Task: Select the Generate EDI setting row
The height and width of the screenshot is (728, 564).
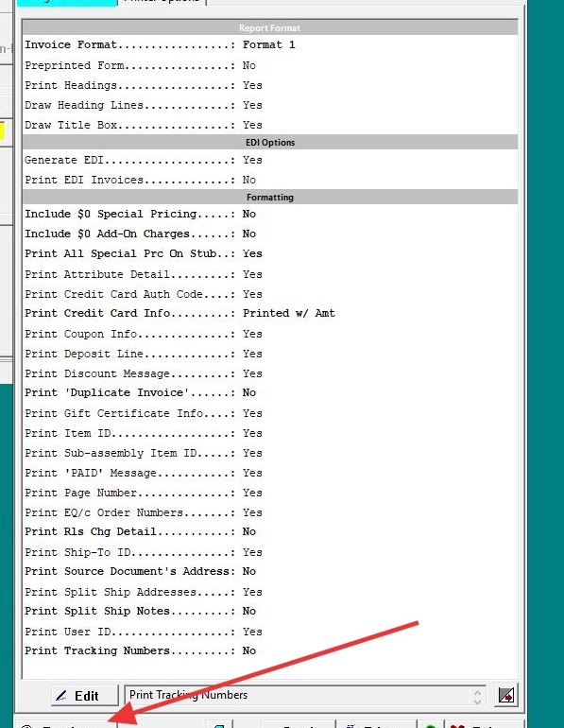Action: (x=270, y=160)
